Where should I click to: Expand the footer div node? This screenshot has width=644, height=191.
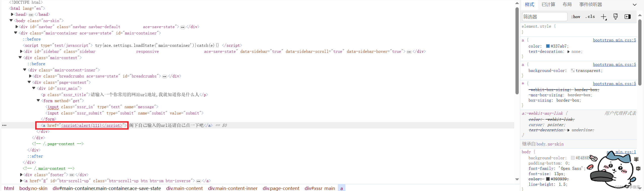coord(21,174)
